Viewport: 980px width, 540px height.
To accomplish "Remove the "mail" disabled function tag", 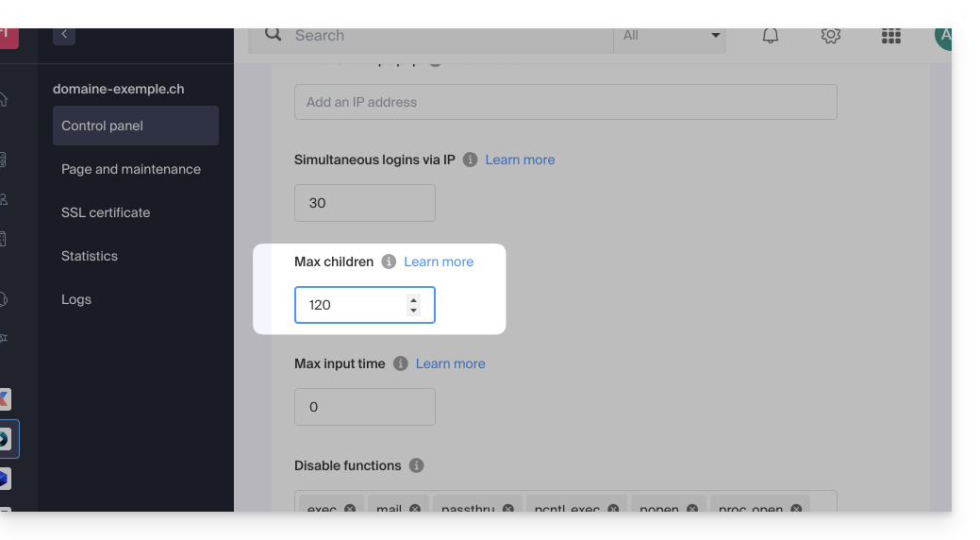I will (x=416, y=509).
